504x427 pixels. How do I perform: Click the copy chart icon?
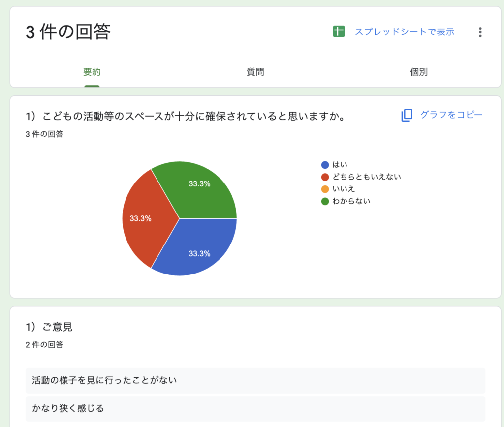click(407, 115)
